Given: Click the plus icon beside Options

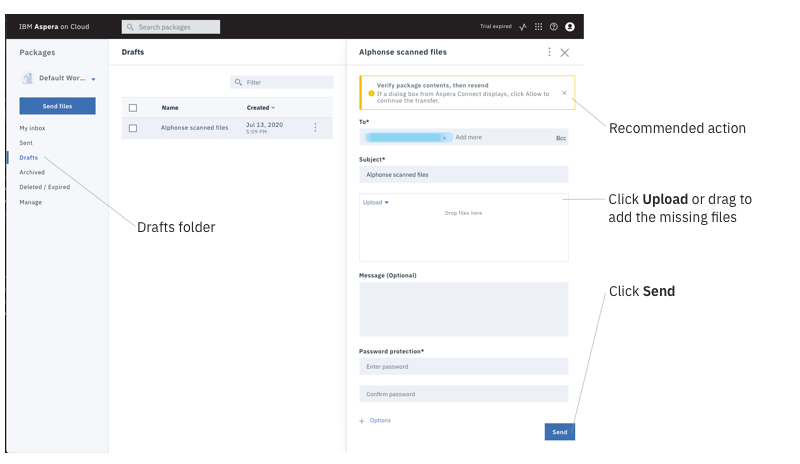Looking at the screenshot, I should point(362,421).
